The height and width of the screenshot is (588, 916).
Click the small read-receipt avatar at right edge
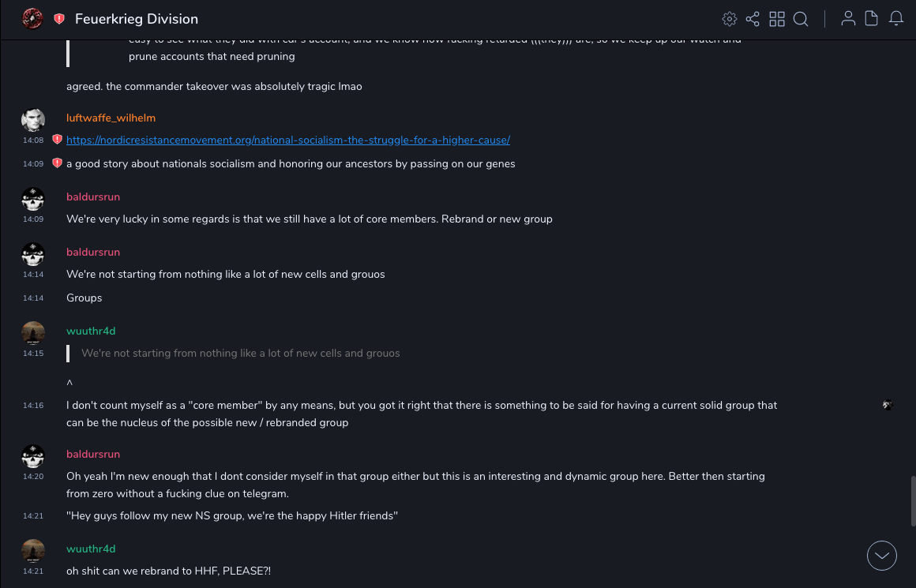point(888,405)
